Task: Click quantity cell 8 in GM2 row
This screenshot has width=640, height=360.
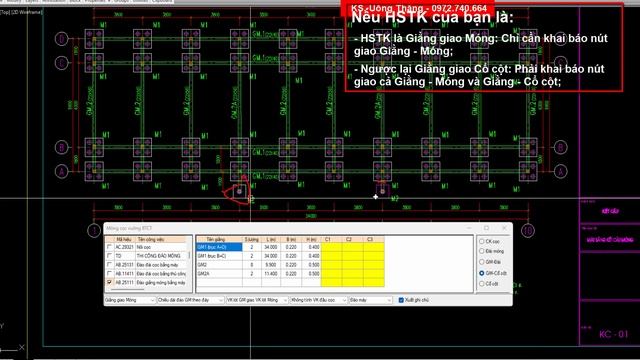Action: coord(251,264)
